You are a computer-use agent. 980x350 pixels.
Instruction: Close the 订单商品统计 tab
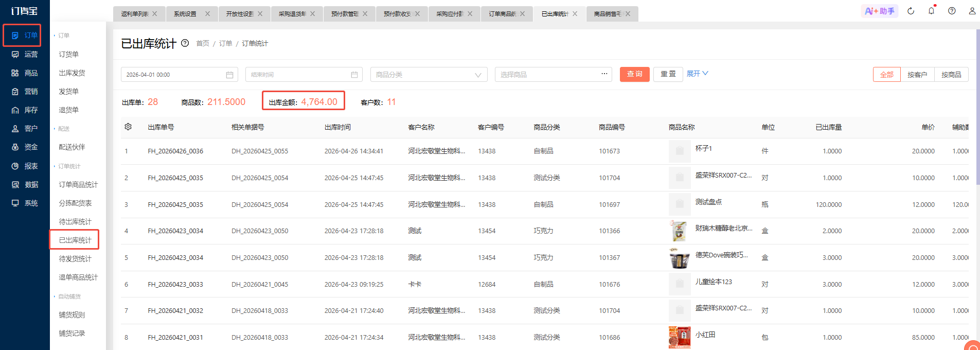click(x=522, y=14)
